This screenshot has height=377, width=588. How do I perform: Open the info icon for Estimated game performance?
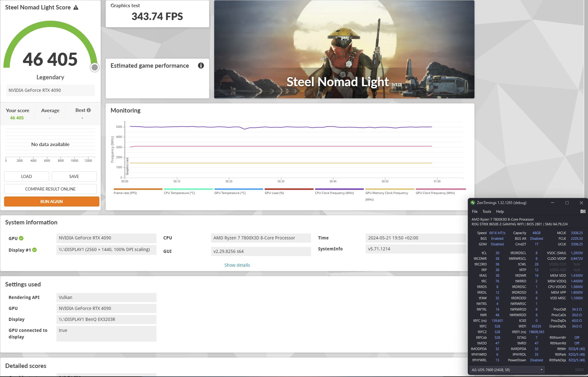pyautogui.click(x=201, y=65)
